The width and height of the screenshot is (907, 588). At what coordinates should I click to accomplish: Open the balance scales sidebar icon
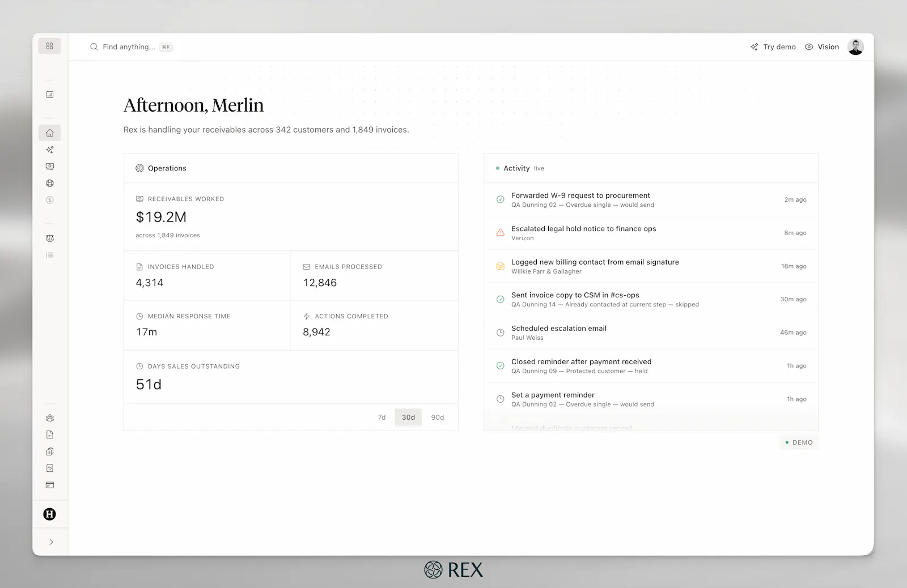tap(49, 238)
